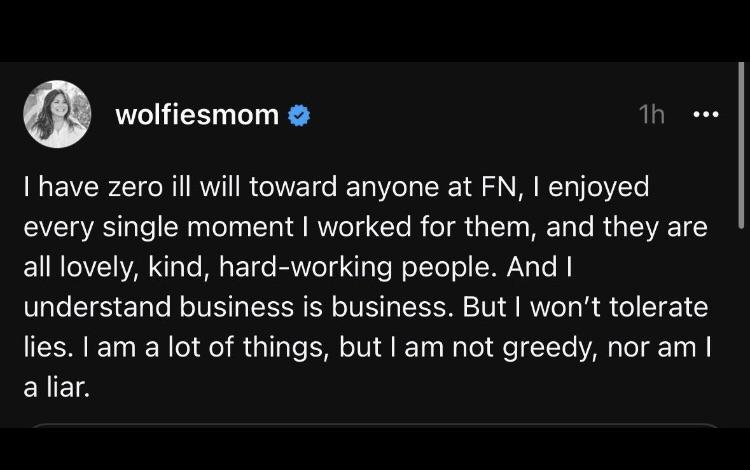Image resolution: width=750 pixels, height=470 pixels.
Task: Open wolfiesmom's profile picture
Action: pos(57,114)
